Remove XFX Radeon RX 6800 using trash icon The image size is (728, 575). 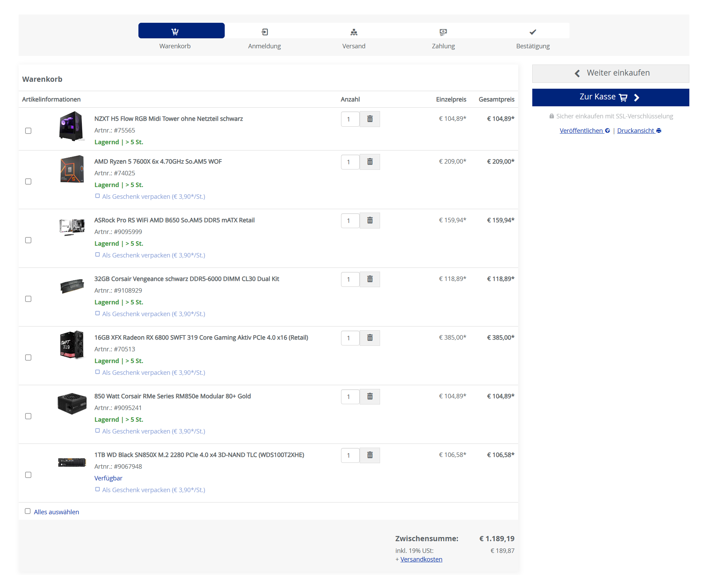click(370, 338)
